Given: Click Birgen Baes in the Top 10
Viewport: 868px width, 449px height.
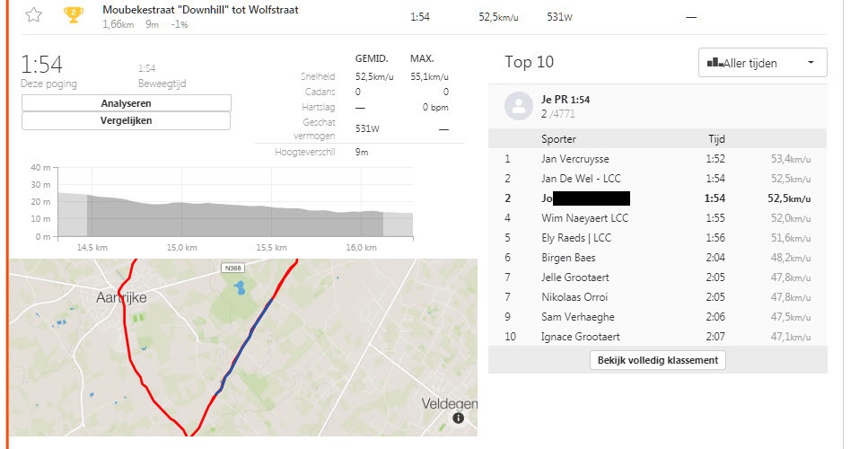Looking at the screenshot, I should tap(569, 258).
